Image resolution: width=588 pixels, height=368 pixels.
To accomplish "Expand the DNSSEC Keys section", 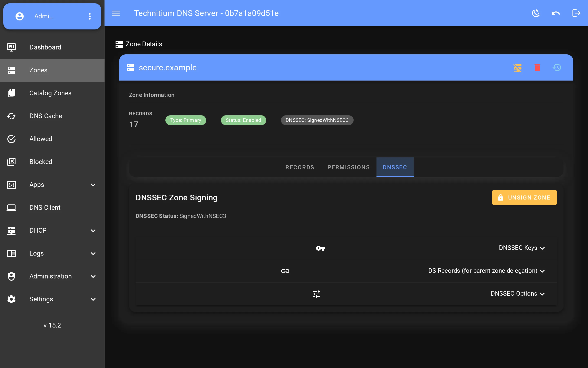I will coord(346,248).
